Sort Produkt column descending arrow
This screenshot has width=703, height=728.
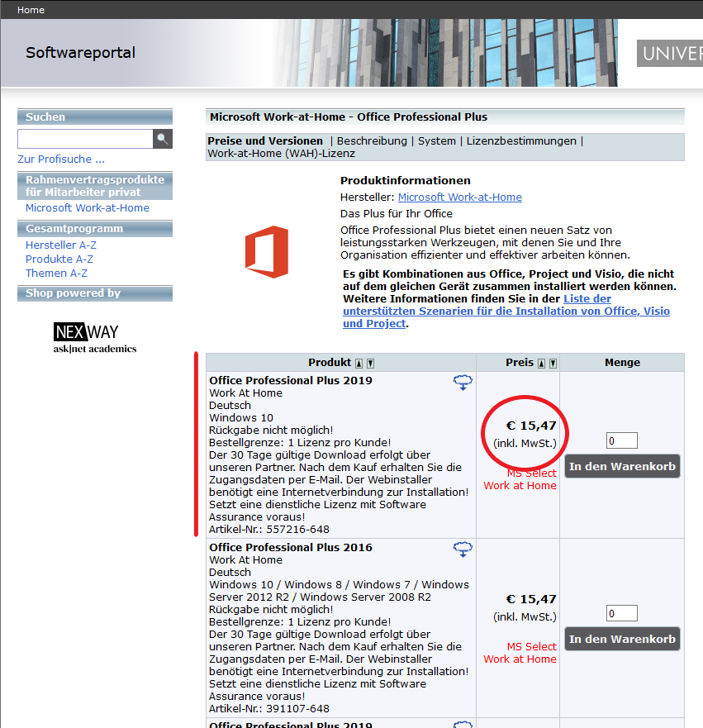[x=370, y=364]
